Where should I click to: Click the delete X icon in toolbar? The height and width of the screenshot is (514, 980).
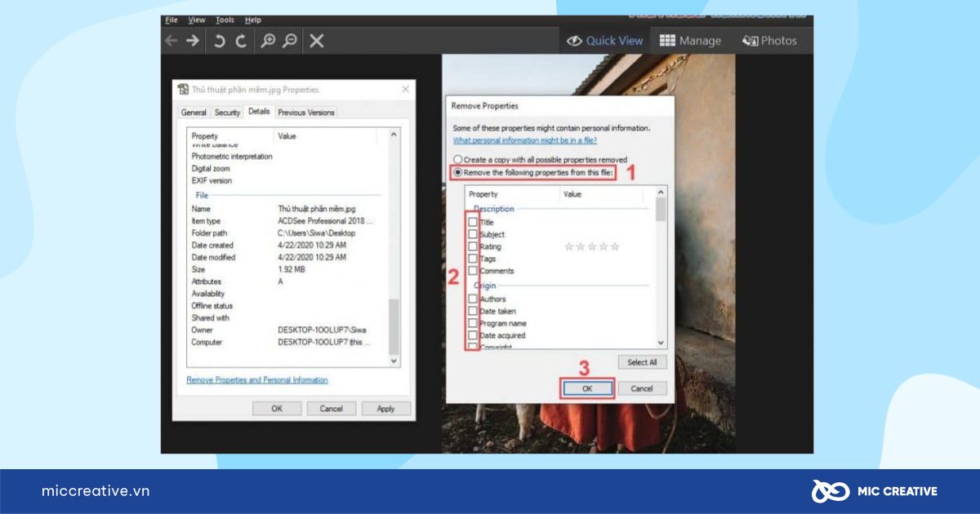[317, 40]
